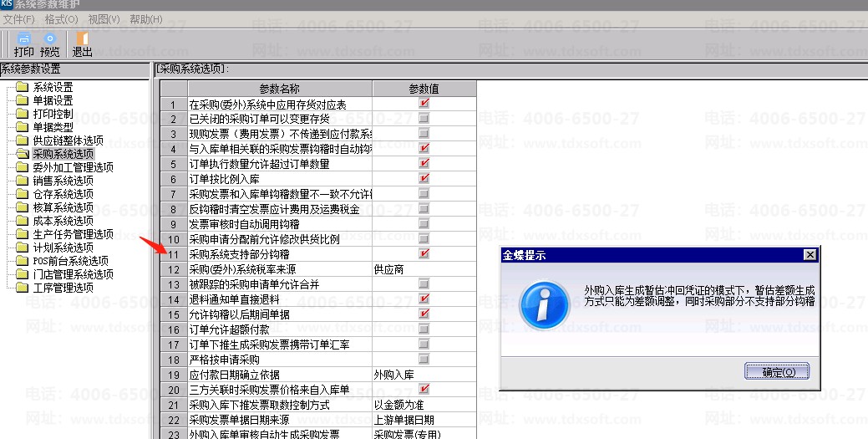868x439 pixels.
Task: Click the 打印 (print) toolbar icon
Action: 23,38
